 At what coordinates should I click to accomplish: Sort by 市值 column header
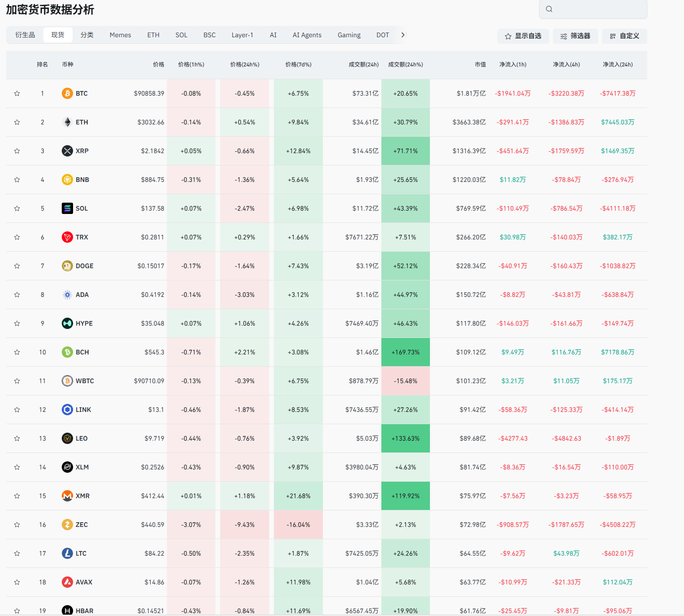(480, 65)
